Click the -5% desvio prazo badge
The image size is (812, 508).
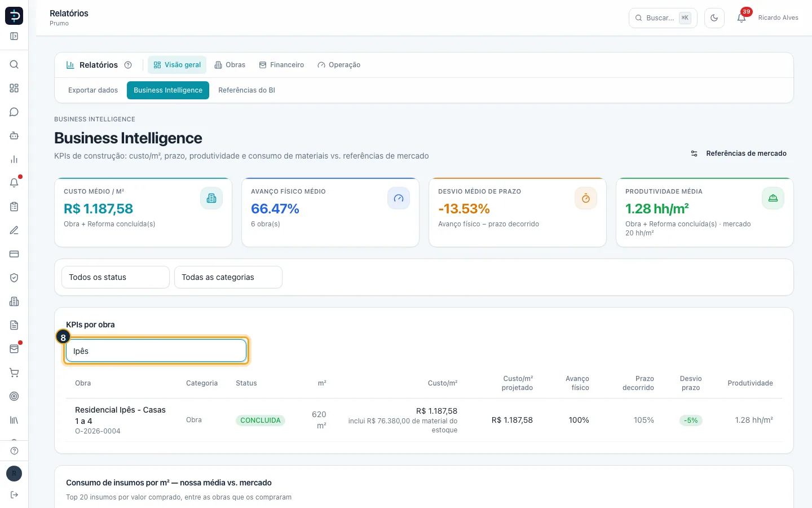tap(691, 421)
